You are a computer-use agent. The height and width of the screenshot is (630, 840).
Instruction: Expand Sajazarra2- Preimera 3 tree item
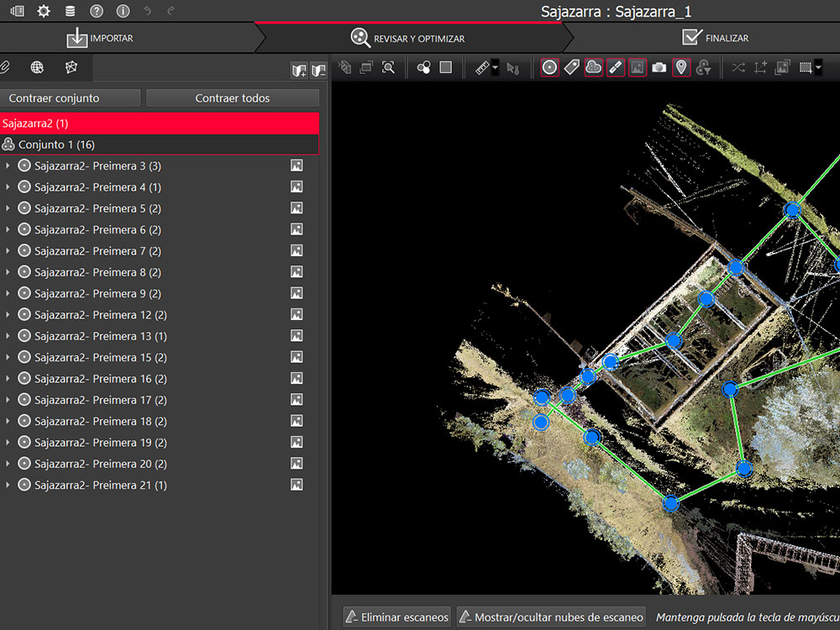8,166
